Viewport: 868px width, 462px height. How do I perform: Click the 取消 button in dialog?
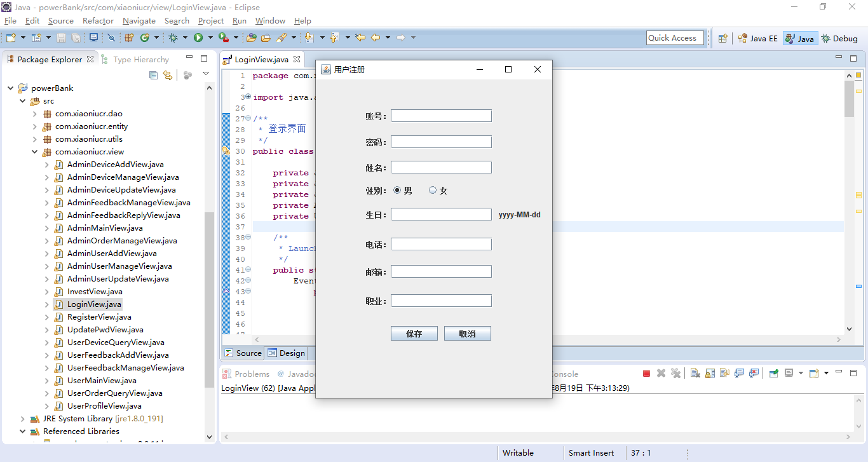pos(468,334)
